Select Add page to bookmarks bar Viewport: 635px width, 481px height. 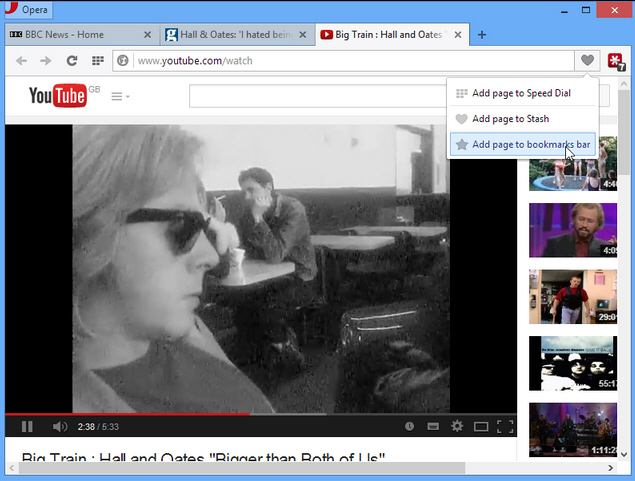coord(523,145)
